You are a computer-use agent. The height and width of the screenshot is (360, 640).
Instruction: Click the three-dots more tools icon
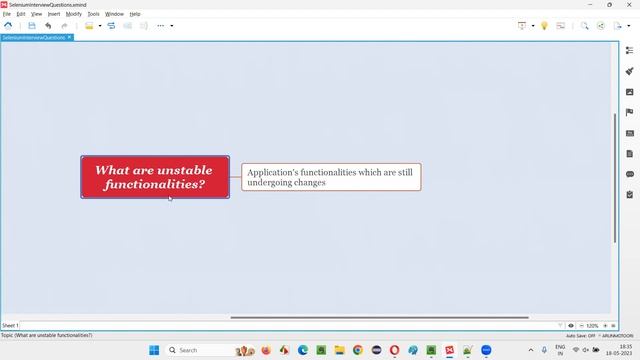[x=160, y=26]
